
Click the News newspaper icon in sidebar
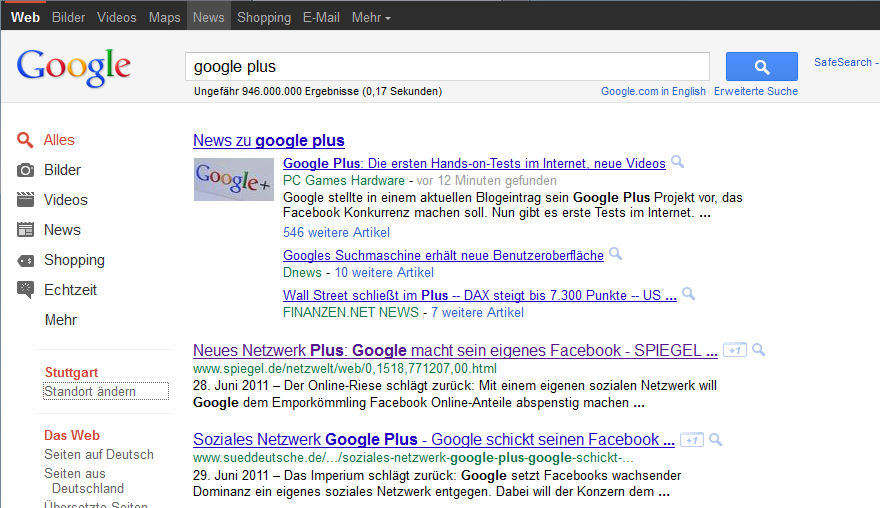25,230
